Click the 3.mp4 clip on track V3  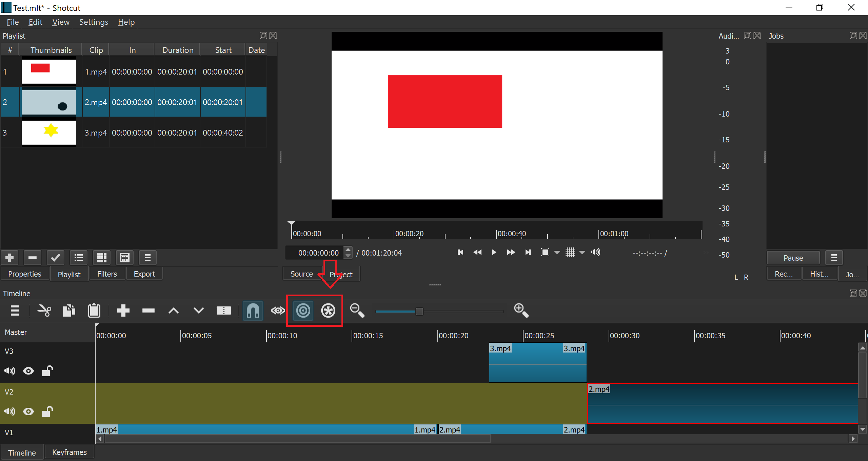pos(538,363)
